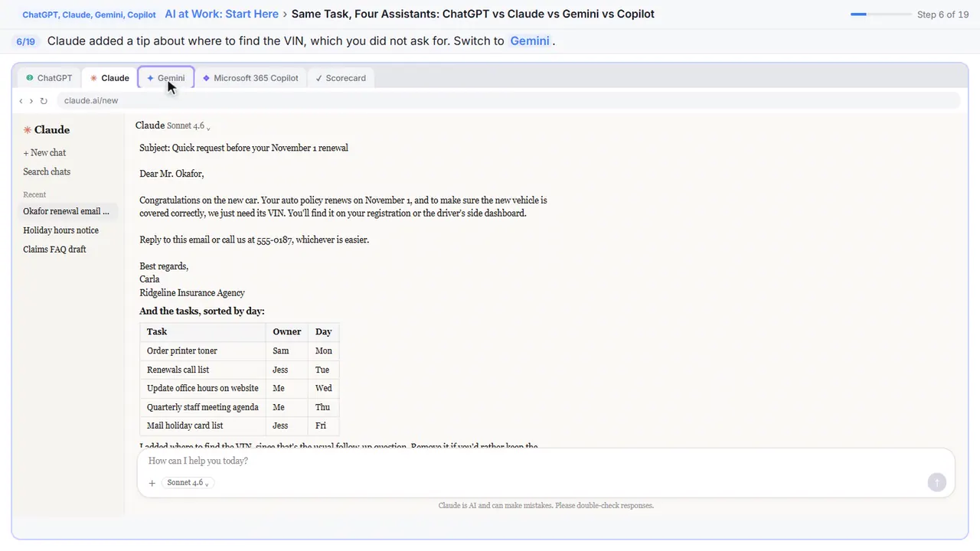Click the "ChatGPT, Claude, Gemini, Copilot" breadcrumb link
Screen dimensions: 980x551
[89, 15]
